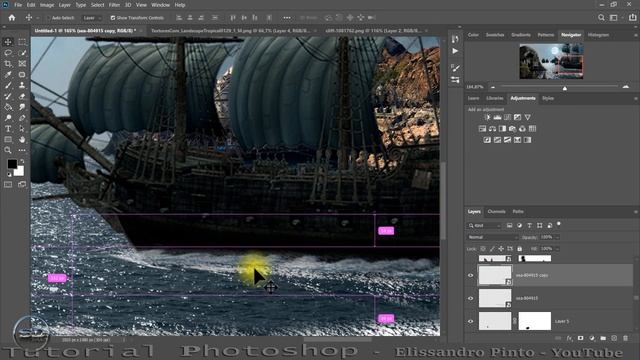640x360 pixels.
Task: Toggle the lock all layer button
Action: coord(519,249)
